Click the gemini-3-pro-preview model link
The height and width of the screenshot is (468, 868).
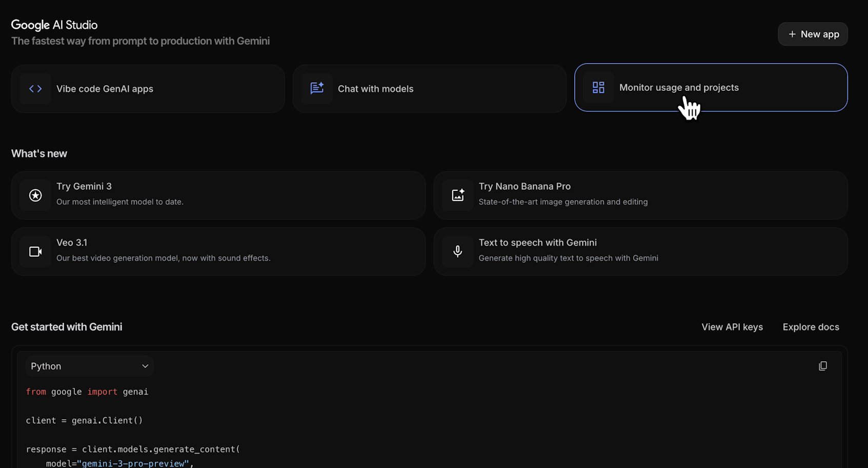click(134, 463)
